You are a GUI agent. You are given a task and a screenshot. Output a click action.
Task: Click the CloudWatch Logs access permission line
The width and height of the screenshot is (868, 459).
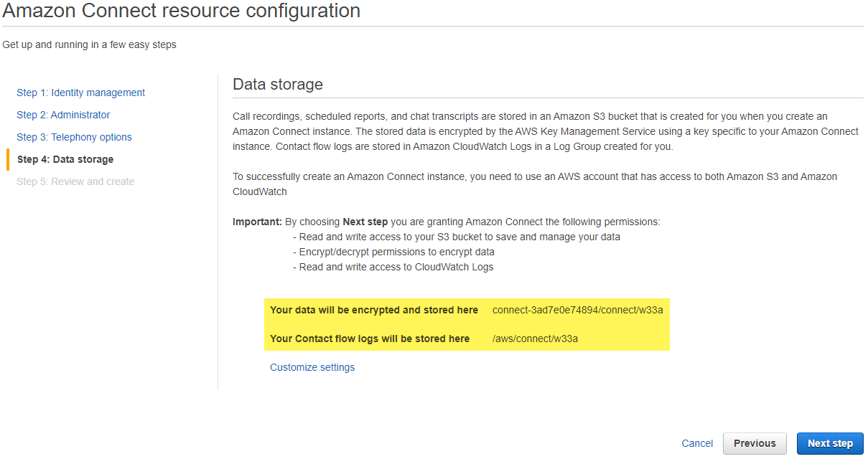393,267
